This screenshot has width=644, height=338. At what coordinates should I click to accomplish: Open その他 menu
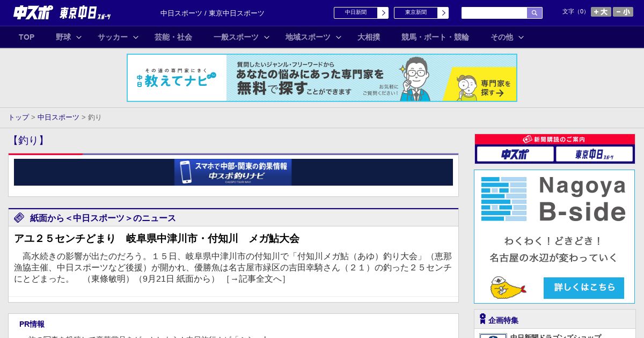pos(502,37)
